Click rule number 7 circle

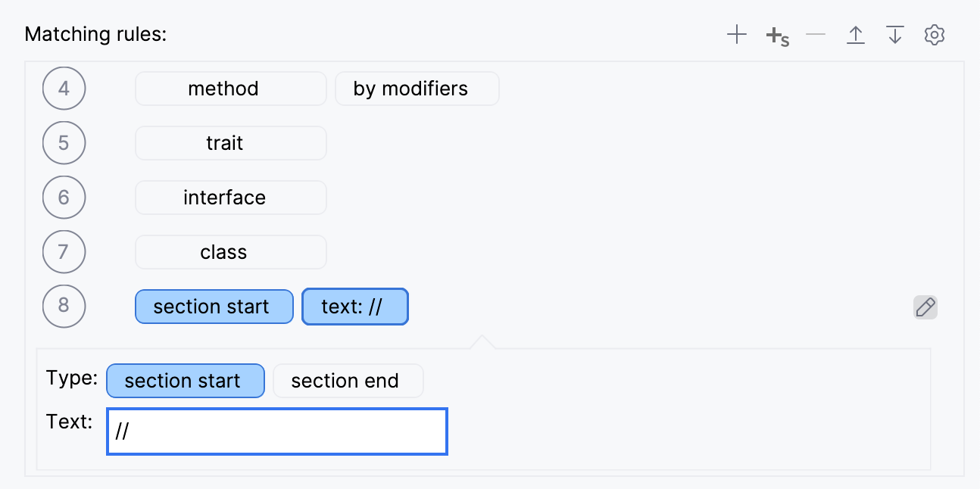[x=64, y=252]
